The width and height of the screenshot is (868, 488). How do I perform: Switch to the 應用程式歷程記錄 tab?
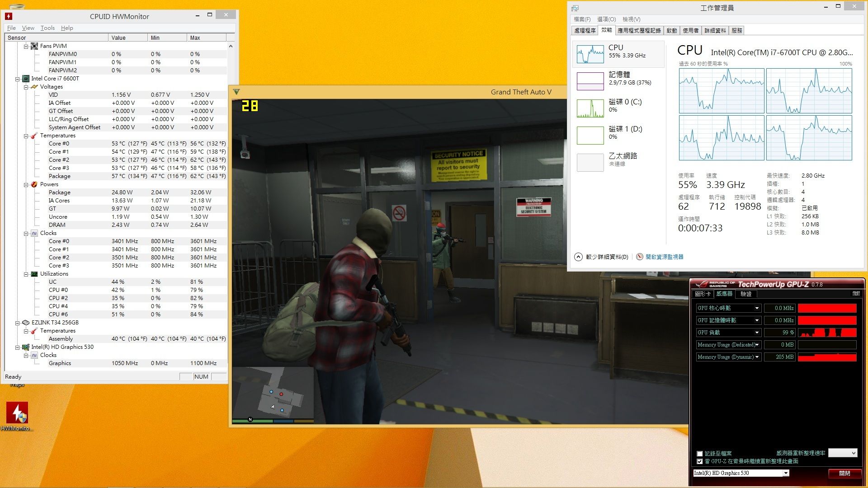pyautogui.click(x=639, y=31)
